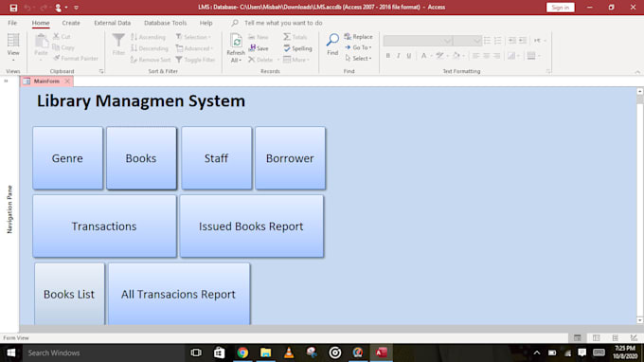Click the Copy command
This screenshot has width=644, height=362.
(63, 47)
